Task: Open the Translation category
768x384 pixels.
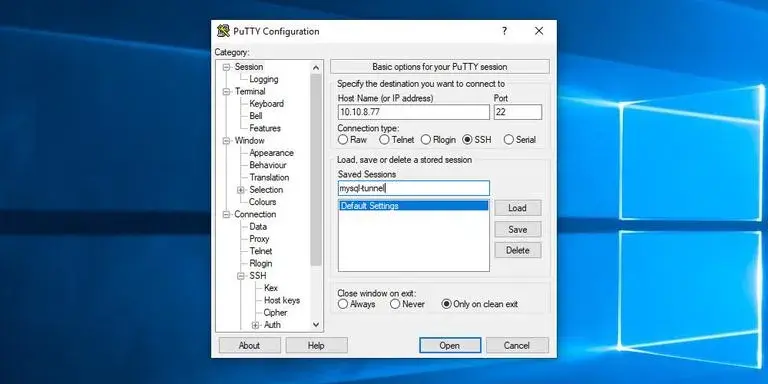Action: point(269,177)
